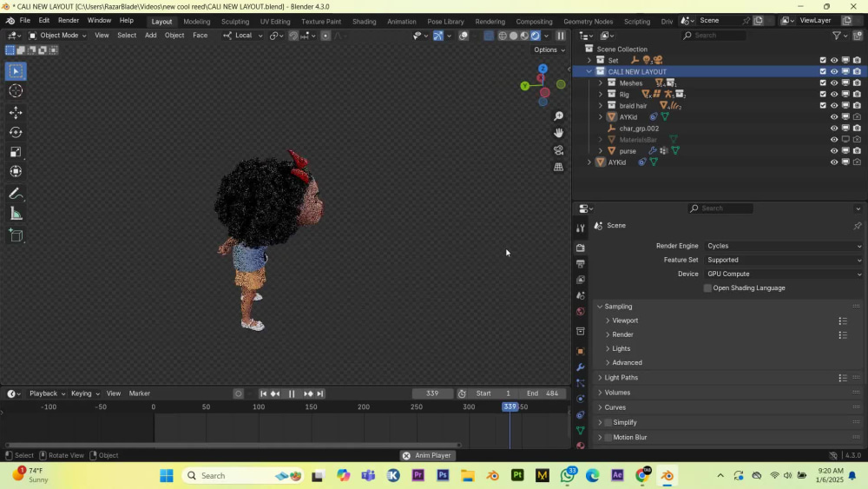Click the Select Box tool
The image size is (868, 489).
pos(16,71)
